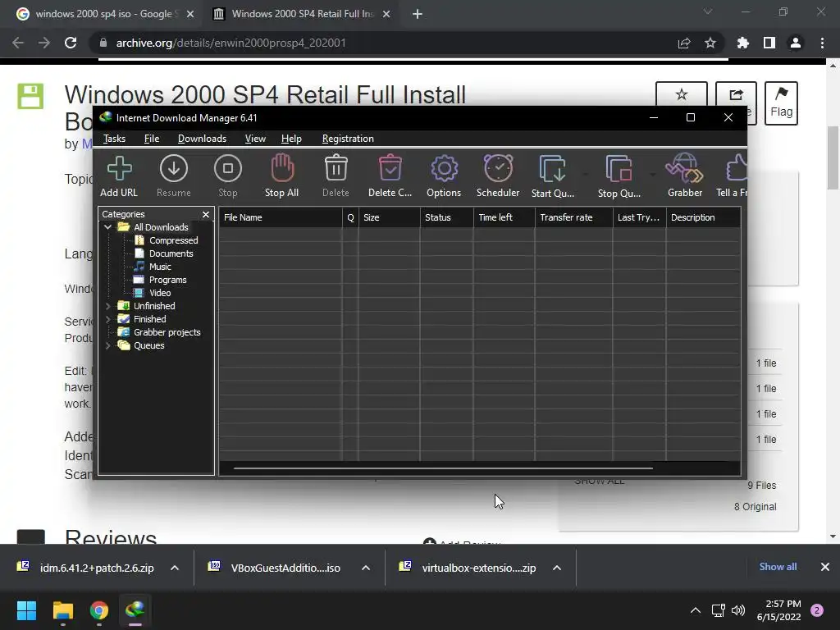Click the Stop All hand icon
Viewport: 840px width, 630px height.
pos(282,176)
